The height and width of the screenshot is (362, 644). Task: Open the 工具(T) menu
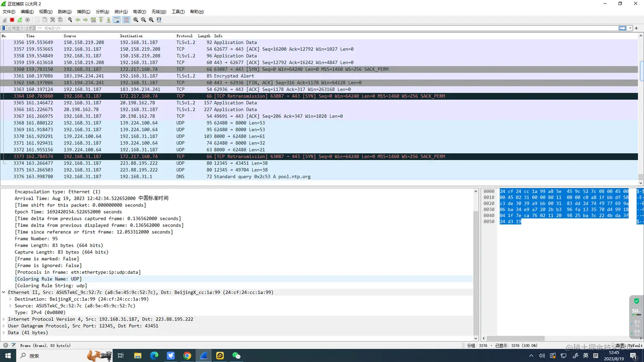coord(178,11)
